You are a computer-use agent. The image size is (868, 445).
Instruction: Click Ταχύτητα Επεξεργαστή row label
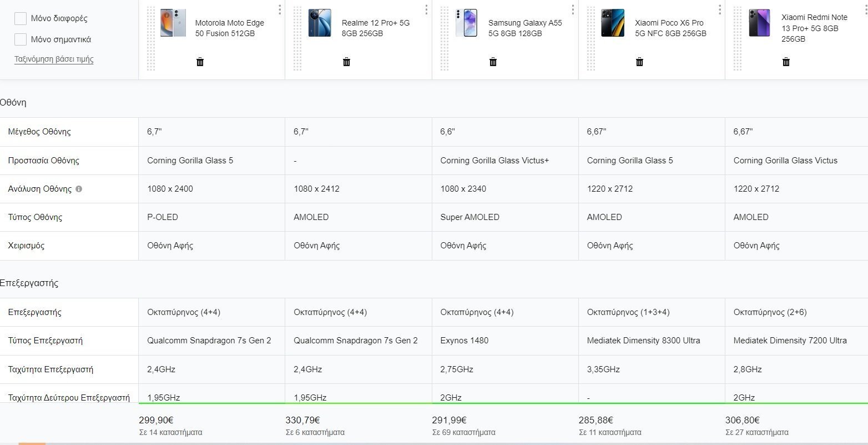51,369
